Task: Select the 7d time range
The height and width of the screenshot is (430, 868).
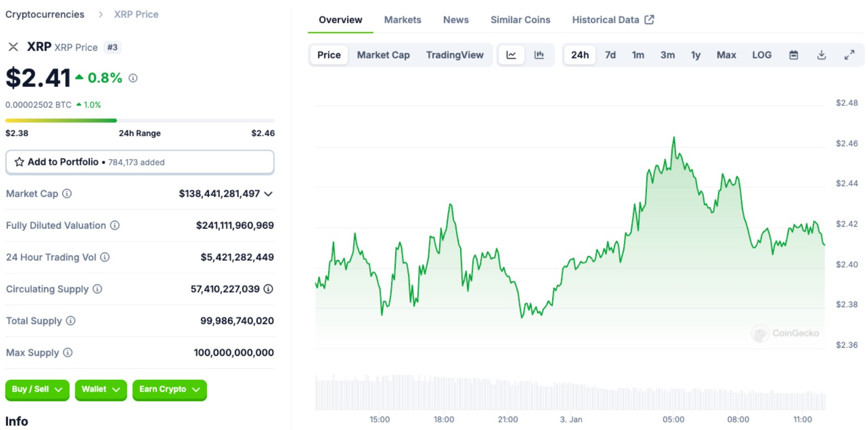Action: [x=610, y=55]
